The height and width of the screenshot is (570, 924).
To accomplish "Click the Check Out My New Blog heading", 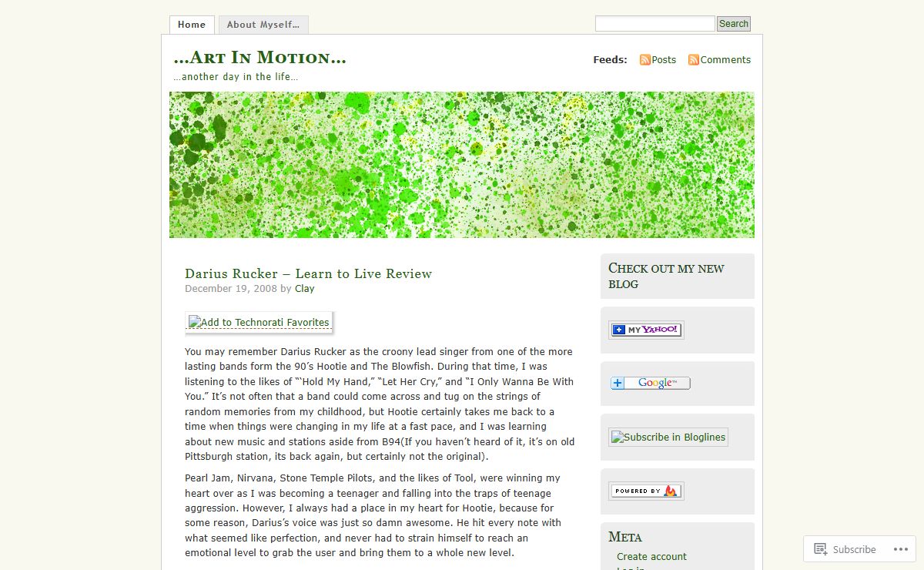I will click(x=666, y=276).
